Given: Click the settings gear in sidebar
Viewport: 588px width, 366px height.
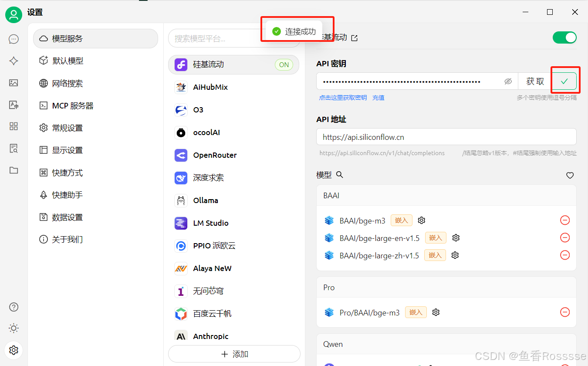Looking at the screenshot, I should (x=14, y=350).
